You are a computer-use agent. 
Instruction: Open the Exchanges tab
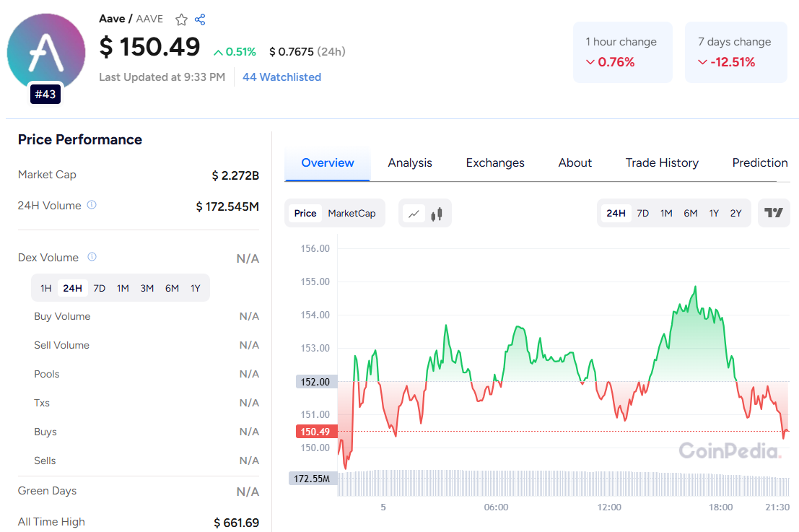495,163
